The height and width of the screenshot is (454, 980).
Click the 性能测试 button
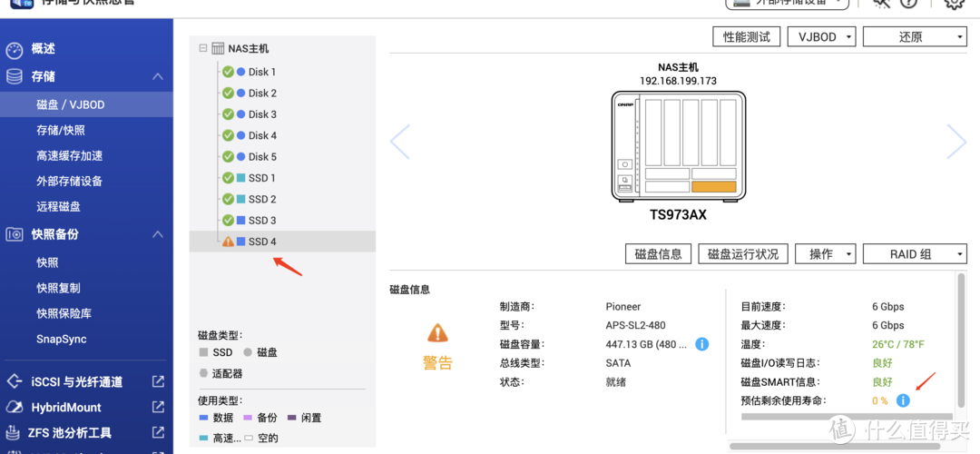747,37
